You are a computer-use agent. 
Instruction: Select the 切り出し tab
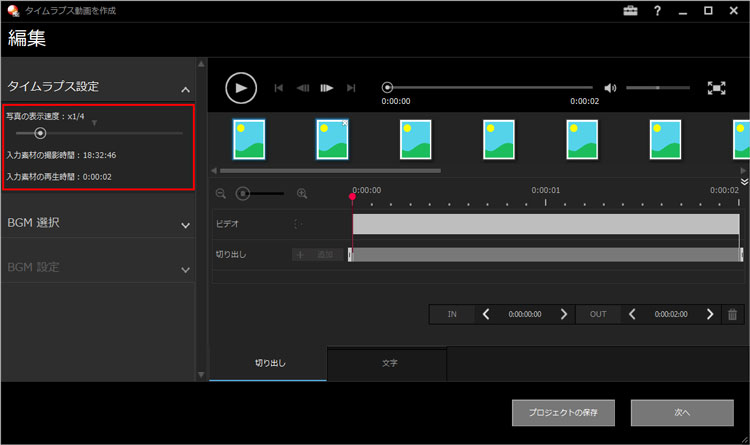[270, 363]
